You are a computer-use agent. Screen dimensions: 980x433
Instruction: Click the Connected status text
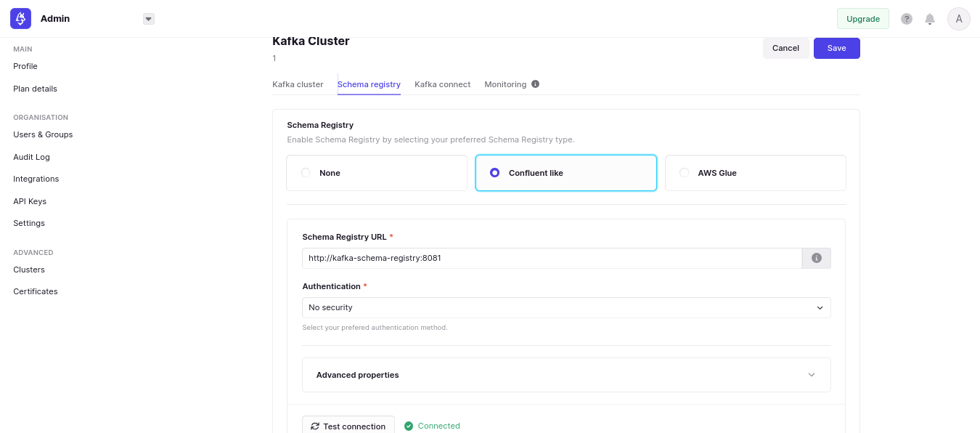tap(439, 426)
